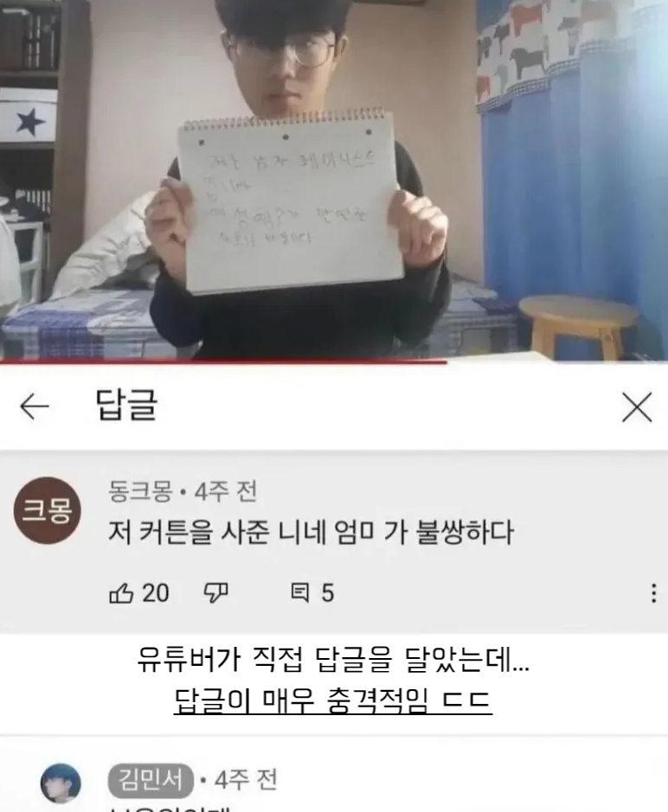Open the 김민서 highlighted channel name
Viewport: 668px width, 812px height.
click(151, 780)
